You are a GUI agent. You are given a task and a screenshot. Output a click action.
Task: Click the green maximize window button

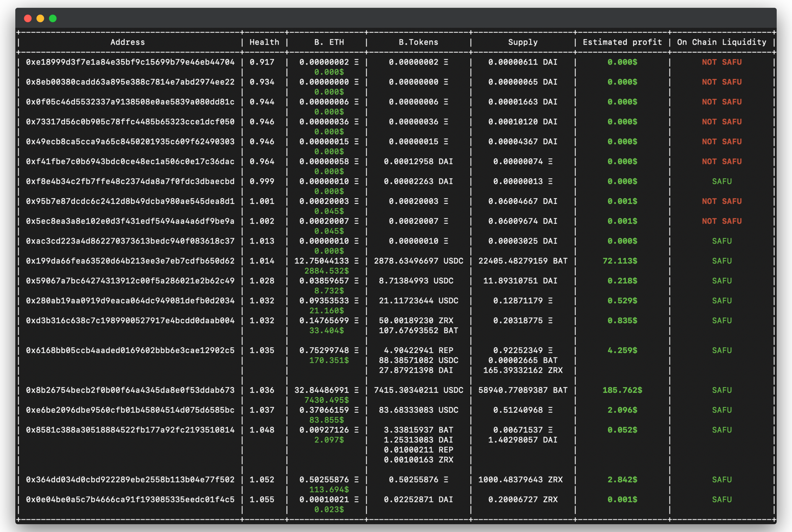click(52, 18)
